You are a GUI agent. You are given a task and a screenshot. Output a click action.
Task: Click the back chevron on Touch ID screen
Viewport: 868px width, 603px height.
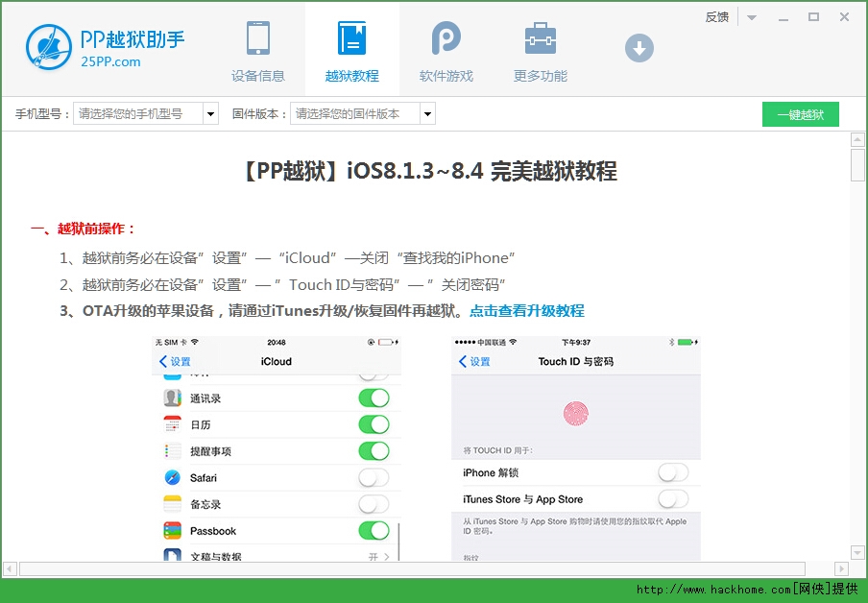463,362
